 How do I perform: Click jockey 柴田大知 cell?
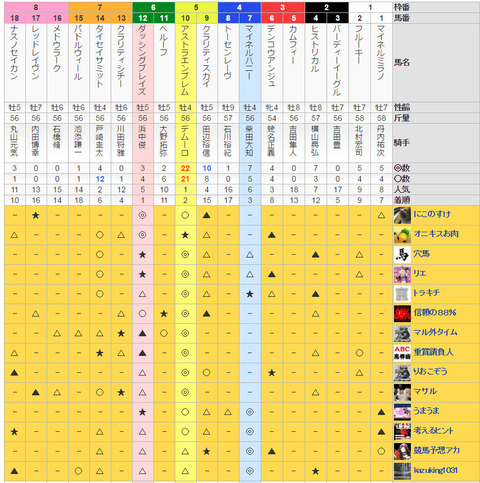point(250,143)
